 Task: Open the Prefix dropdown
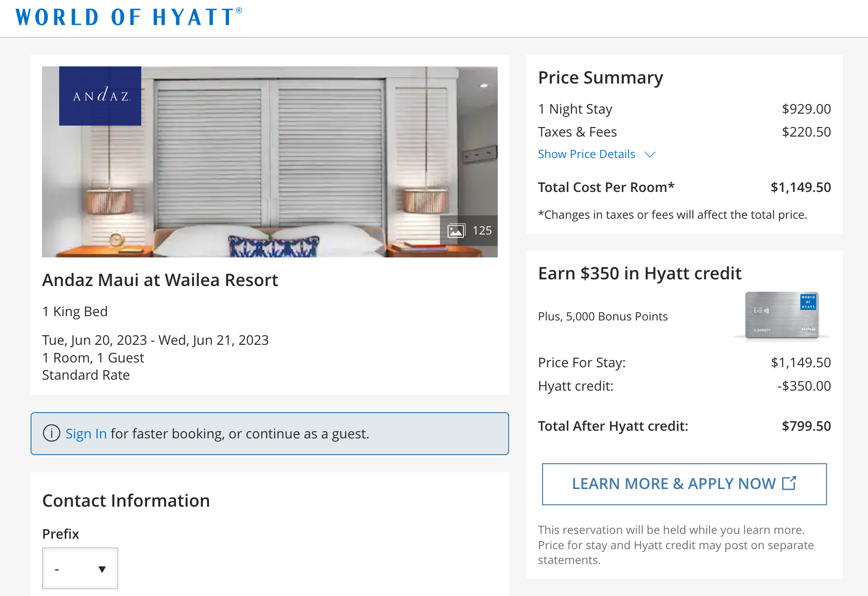coord(80,568)
